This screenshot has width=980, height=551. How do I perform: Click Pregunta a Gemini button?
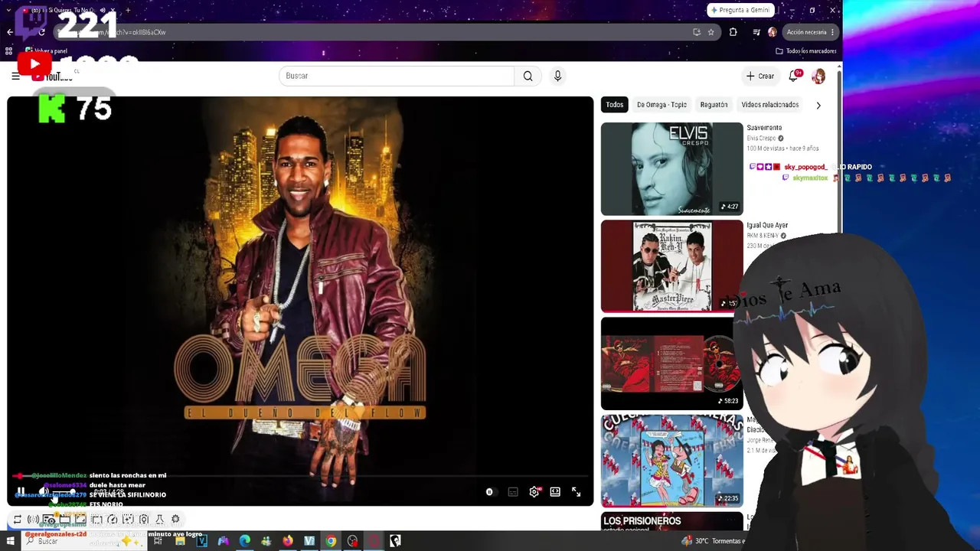coord(741,10)
